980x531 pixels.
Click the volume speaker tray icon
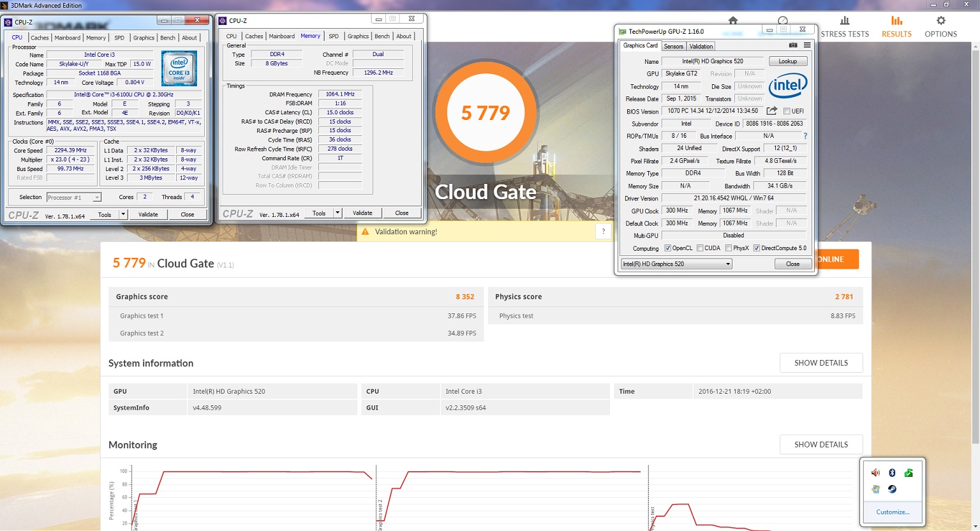875,473
